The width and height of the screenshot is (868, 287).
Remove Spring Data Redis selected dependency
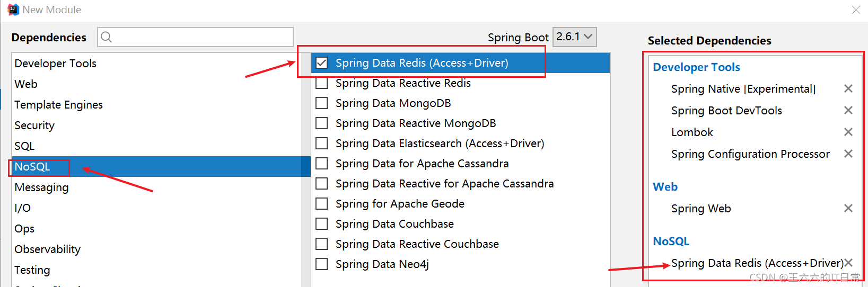[848, 263]
